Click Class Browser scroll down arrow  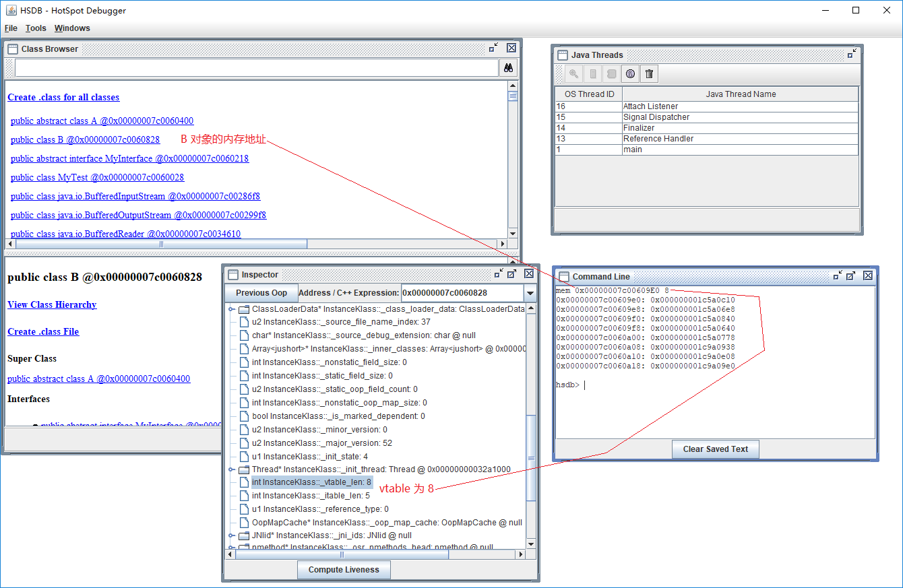pos(513,233)
